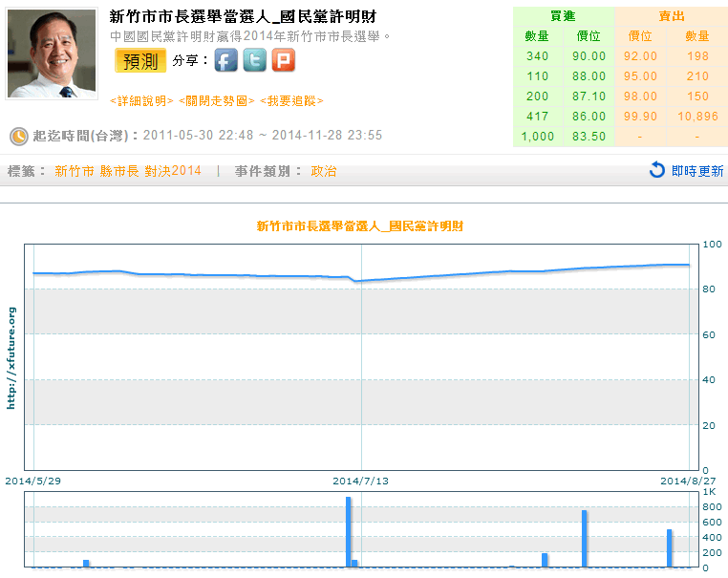Click buy quantity 340
The image size is (728, 578).
537,56
